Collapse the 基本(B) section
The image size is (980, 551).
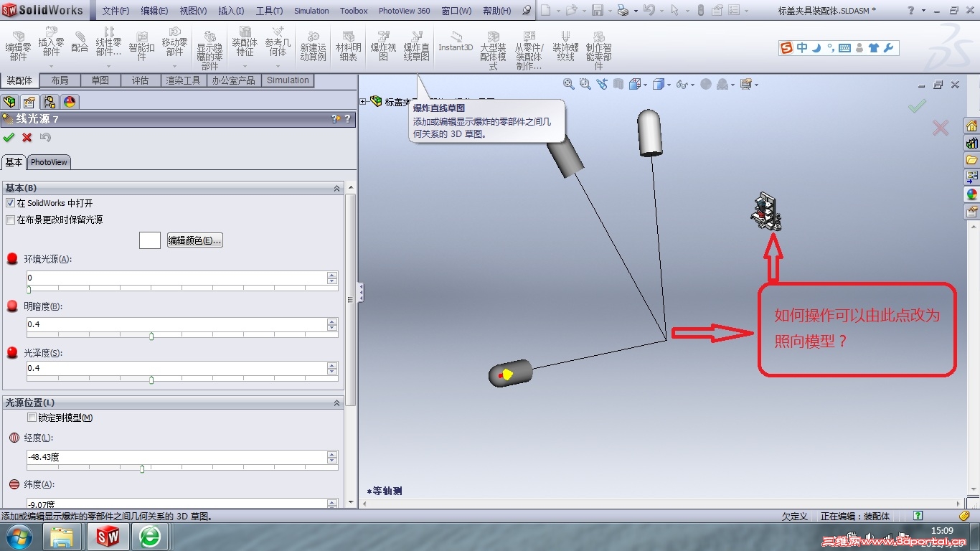[x=336, y=188]
